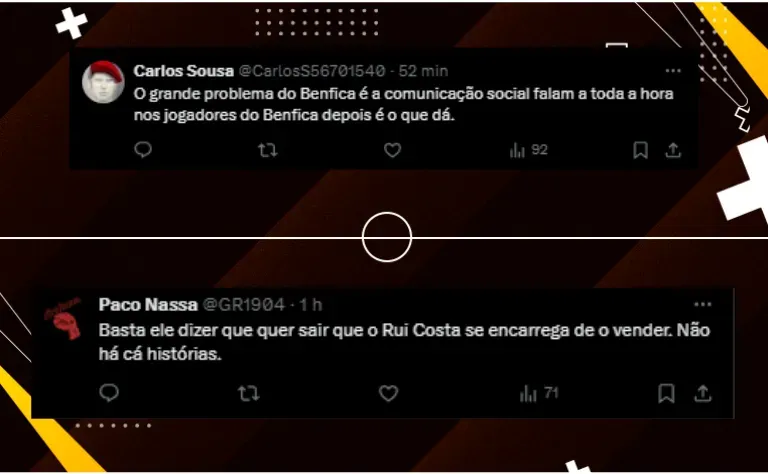Retweet Carlos Sousa's post

[267, 150]
